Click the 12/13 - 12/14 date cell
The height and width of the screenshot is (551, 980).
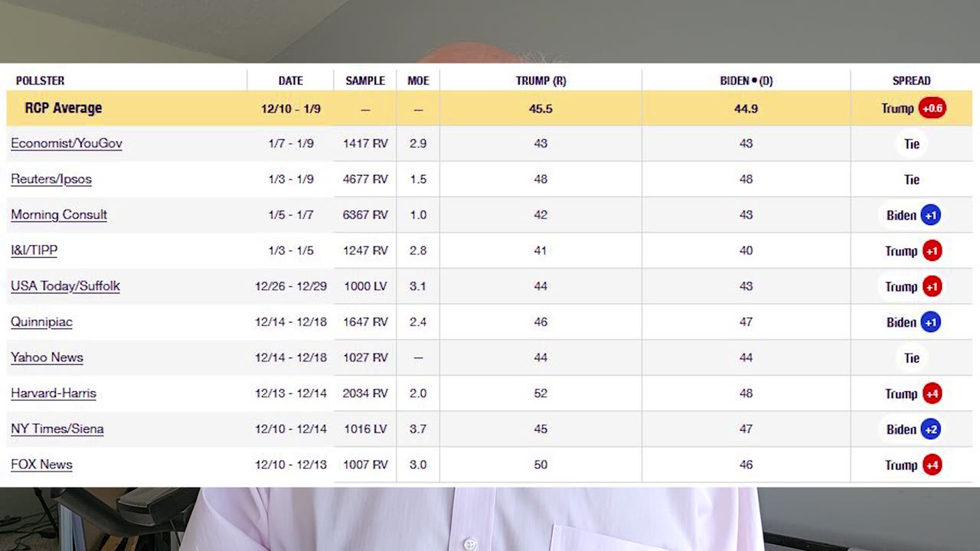(x=291, y=393)
